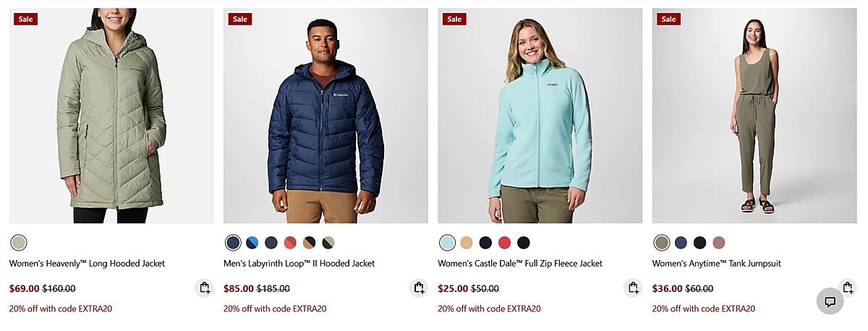This screenshot has width=868, height=331.
Task: Choose coral red swatch on Labyrinth Loop jacket
Action: [290, 243]
